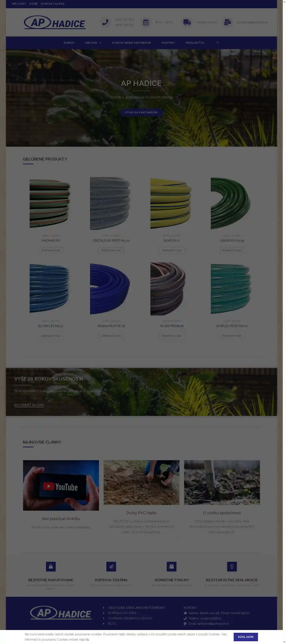Expand the Obchod dropdown menu

point(93,43)
